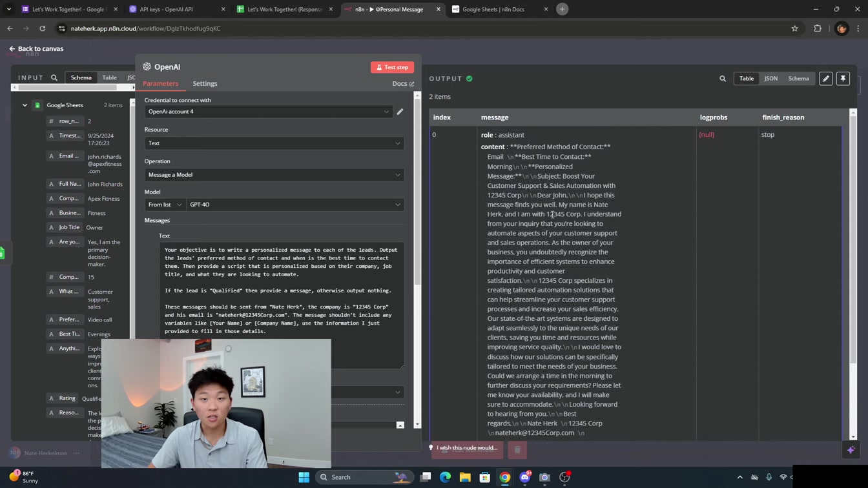Click the taskbar Search box

pos(365,477)
